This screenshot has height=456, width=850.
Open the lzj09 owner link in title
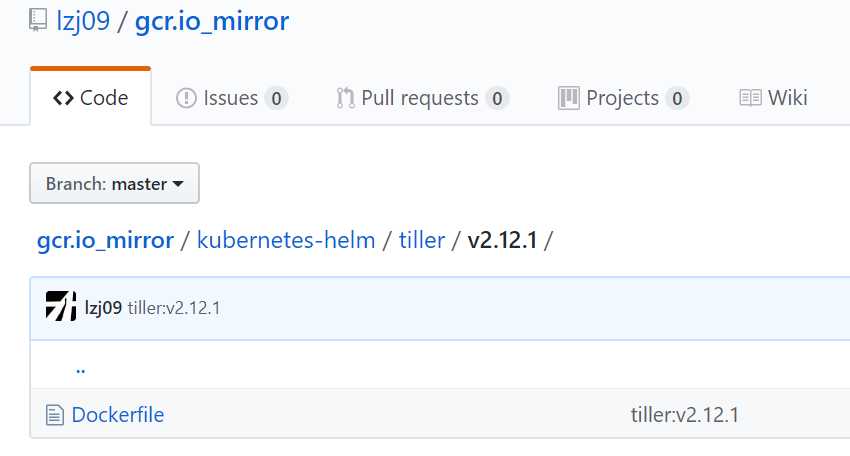click(x=83, y=21)
